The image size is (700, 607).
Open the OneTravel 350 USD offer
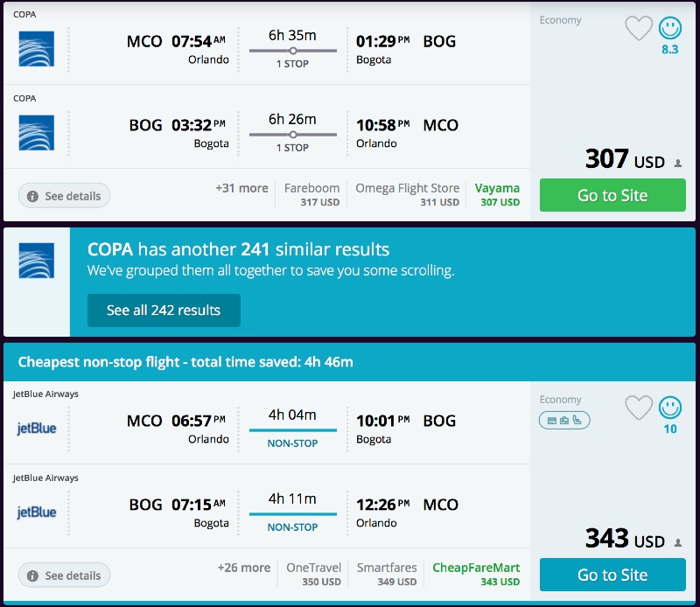click(313, 574)
